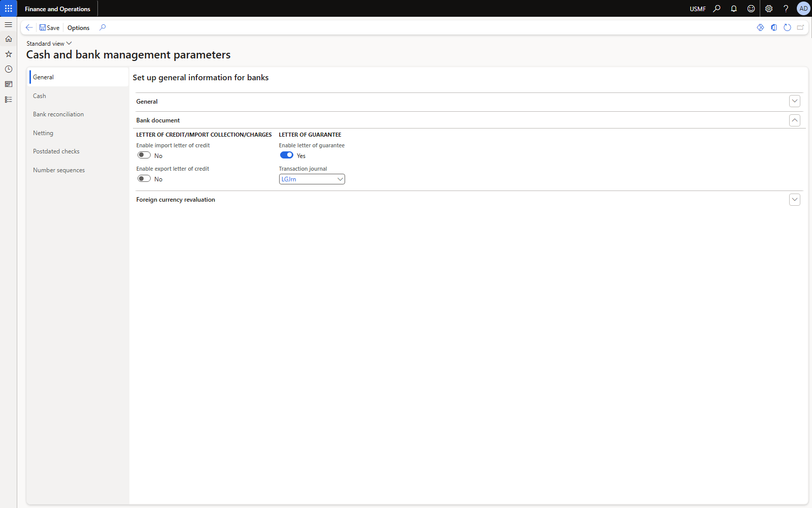Disable Enable letter of guarantee switch
Image resolution: width=812 pixels, height=508 pixels.
(x=287, y=155)
